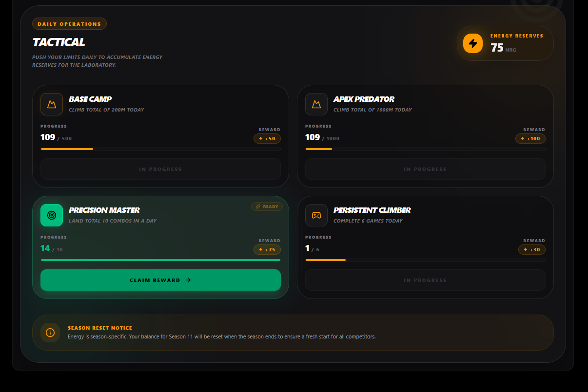Click the bolt icon in the +100 reward
Screen dimensions: 588x392
click(523, 139)
